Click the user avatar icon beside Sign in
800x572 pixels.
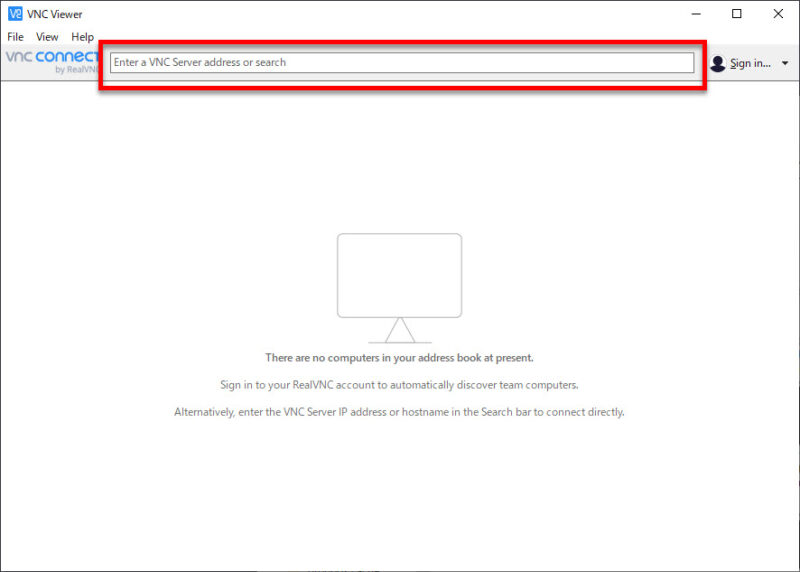point(718,63)
